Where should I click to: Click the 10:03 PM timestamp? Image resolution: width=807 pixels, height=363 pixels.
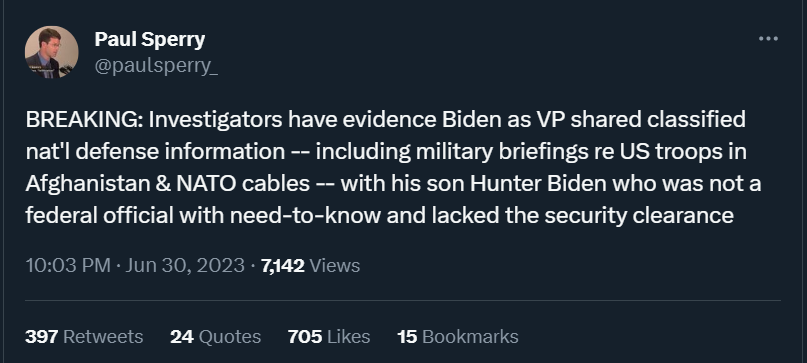click(68, 266)
